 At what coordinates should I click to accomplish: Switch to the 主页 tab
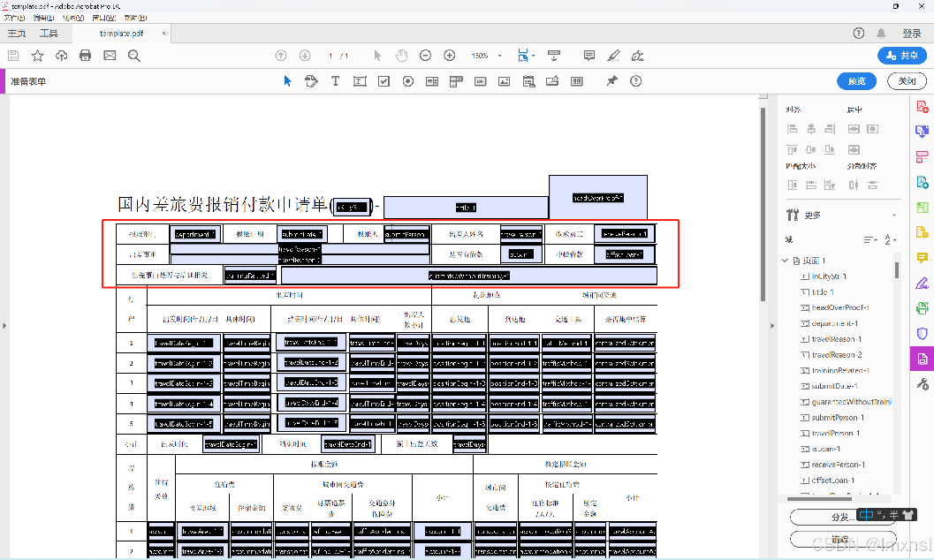17,34
